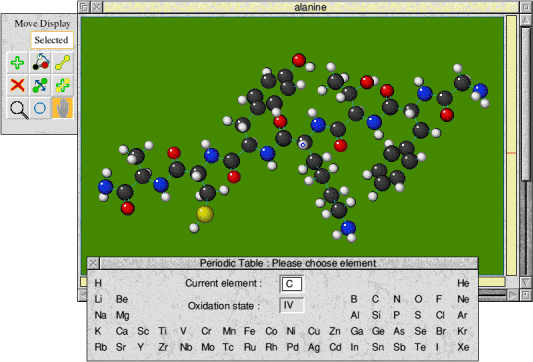Choose element Mn in periodic table
The width and height of the screenshot is (533, 362).
[x=229, y=331]
